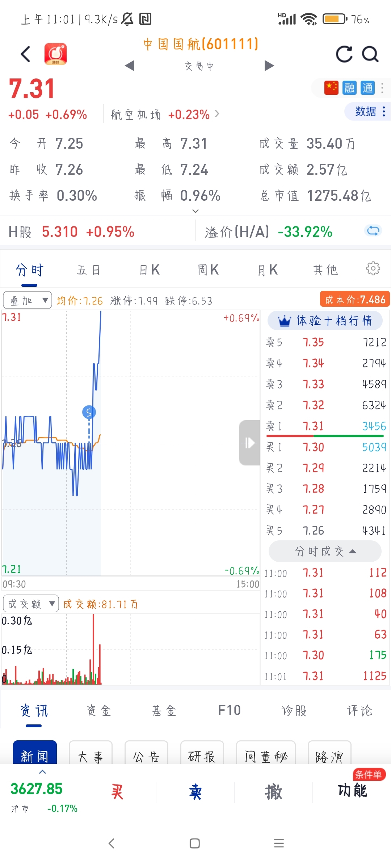Viewport: 391px width, 868px height.
Task: Tap the 融 margin trading badge
Action: click(x=349, y=88)
